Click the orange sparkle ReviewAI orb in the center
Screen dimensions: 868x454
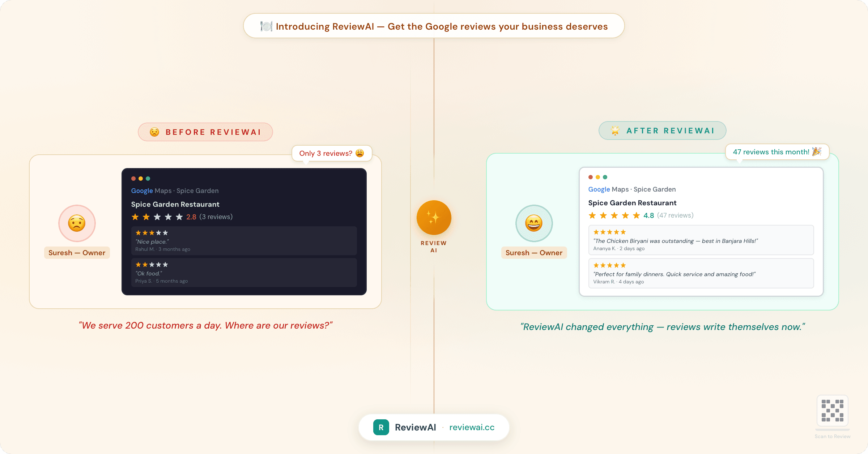tap(434, 218)
